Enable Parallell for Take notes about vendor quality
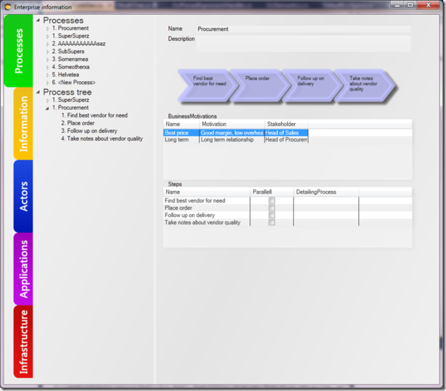446x391 pixels. click(x=272, y=222)
